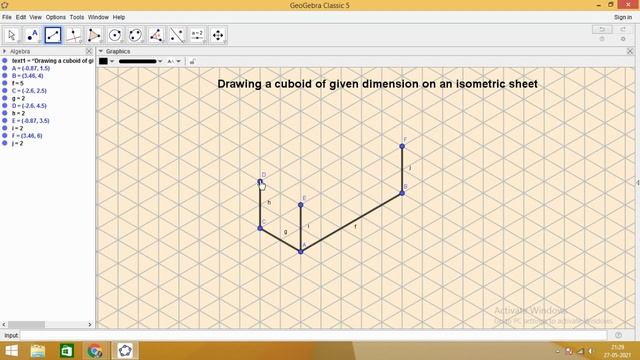Click GeoGebra taskbar icon
Viewport: 640px width, 360px height.
pos(125,351)
